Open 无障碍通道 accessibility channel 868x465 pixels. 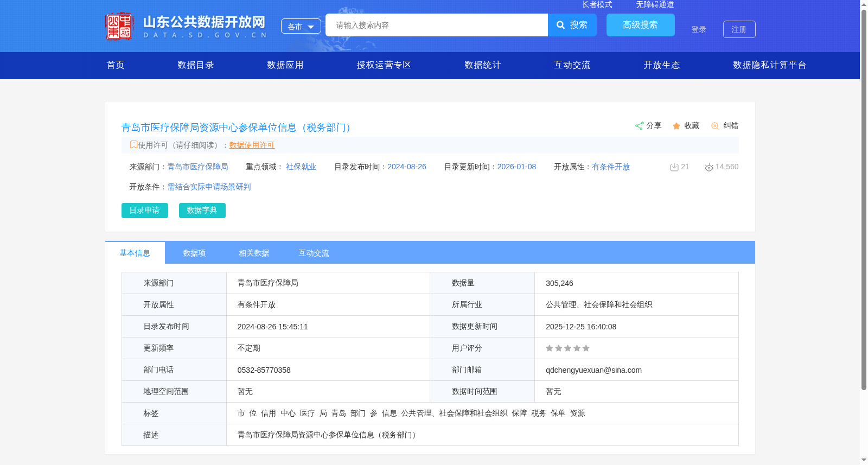(x=655, y=4)
